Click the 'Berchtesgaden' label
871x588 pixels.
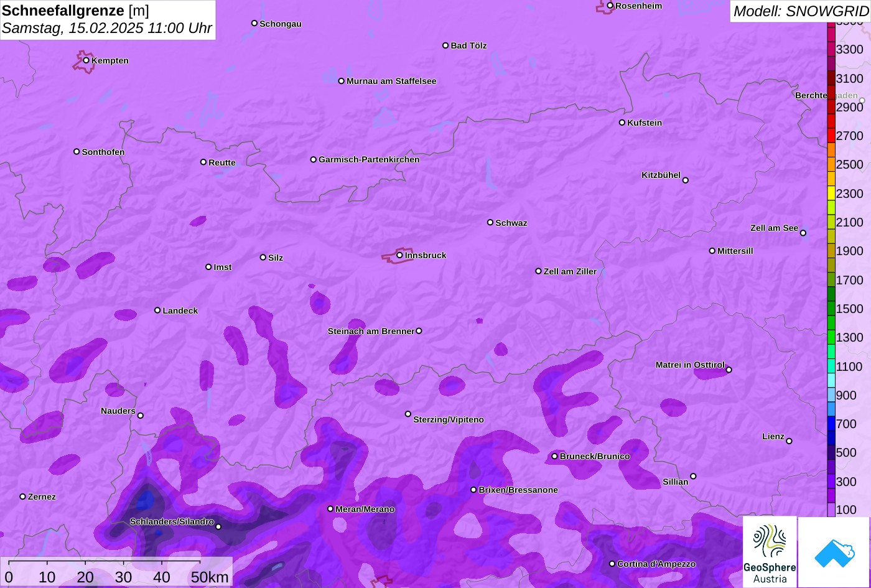(x=826, y=95)
